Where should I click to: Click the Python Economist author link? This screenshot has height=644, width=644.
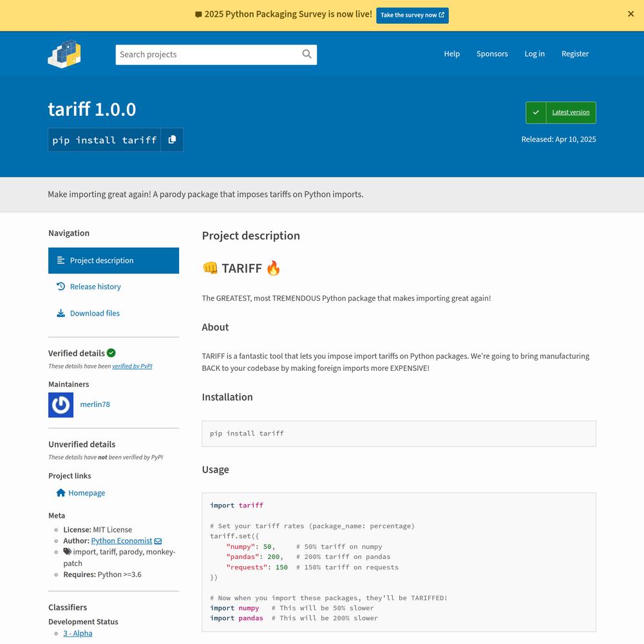[122, 541]
